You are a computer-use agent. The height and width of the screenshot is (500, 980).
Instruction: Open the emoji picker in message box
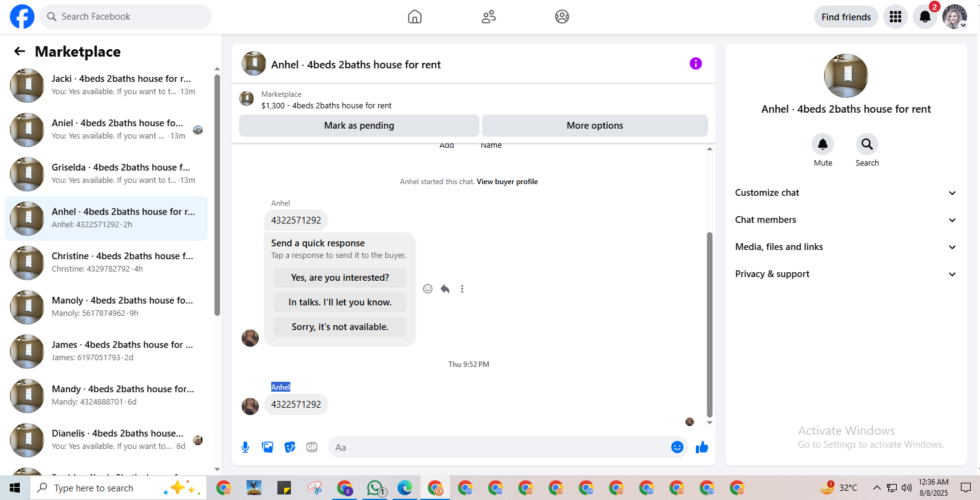click(x=677, y=447)
